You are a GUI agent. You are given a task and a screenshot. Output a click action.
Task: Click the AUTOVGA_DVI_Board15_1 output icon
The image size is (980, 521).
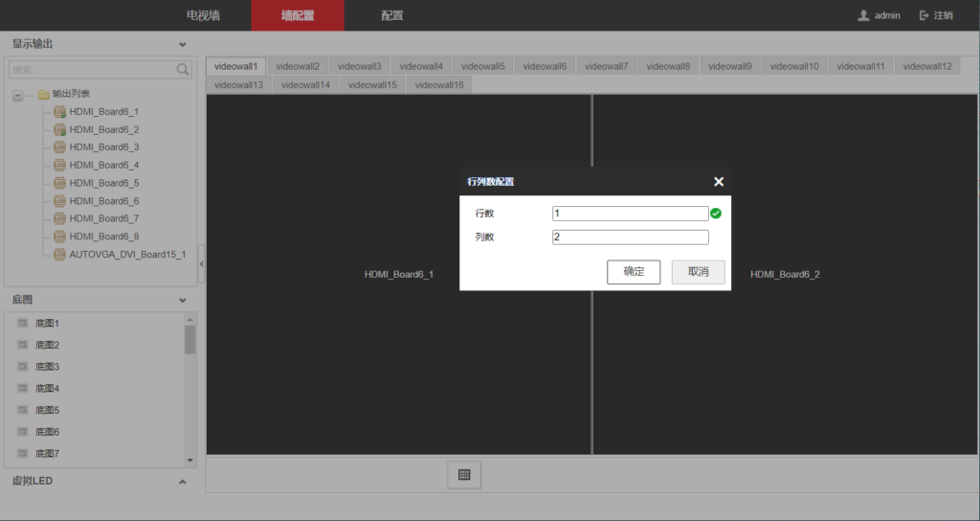tap(59, 255)
